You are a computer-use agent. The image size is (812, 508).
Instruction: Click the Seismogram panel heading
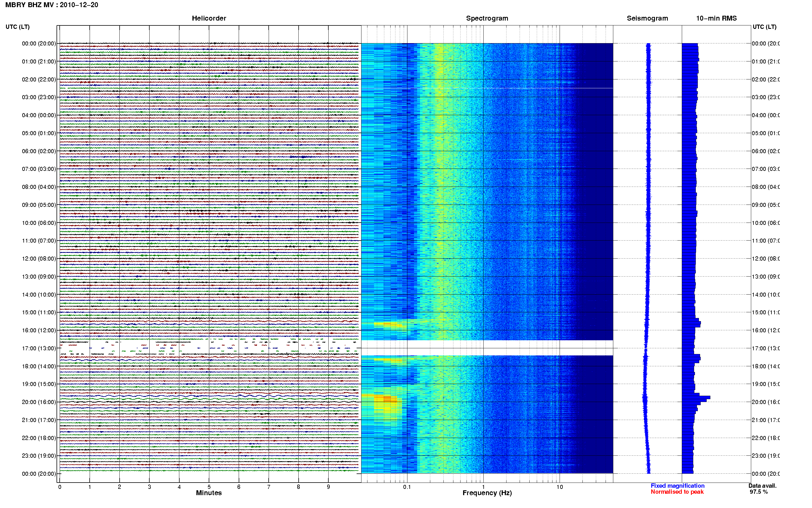click(647, 18)
